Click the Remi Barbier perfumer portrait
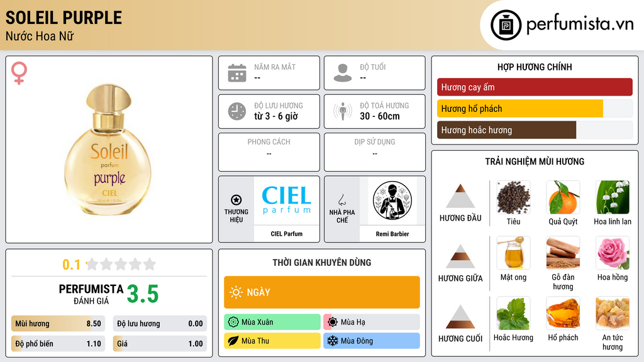The image size is (644, 362). coord(392,200)
